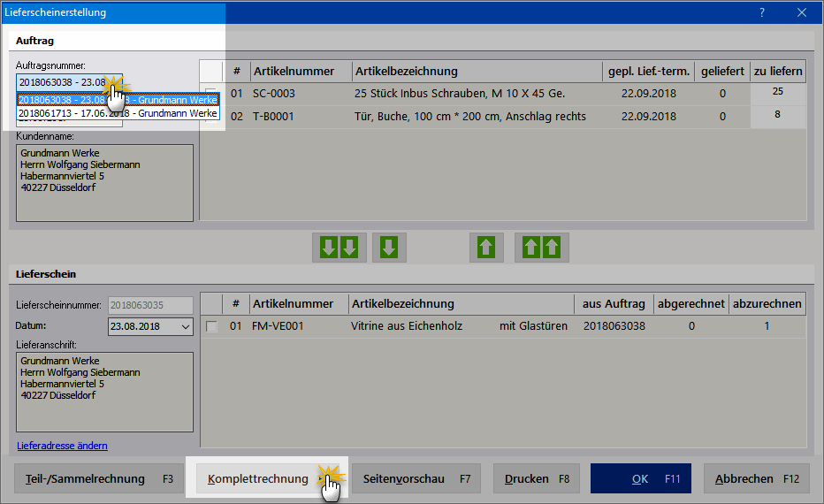Click the double down arrows move-all button
The height and width of the screenshot is (504, 824).
(339, 247)
